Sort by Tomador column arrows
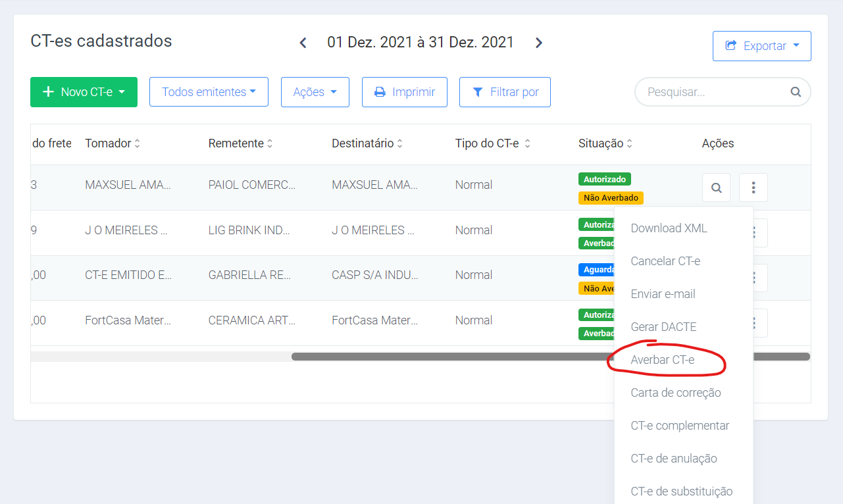The image size is (843, 504). [138, 143]
